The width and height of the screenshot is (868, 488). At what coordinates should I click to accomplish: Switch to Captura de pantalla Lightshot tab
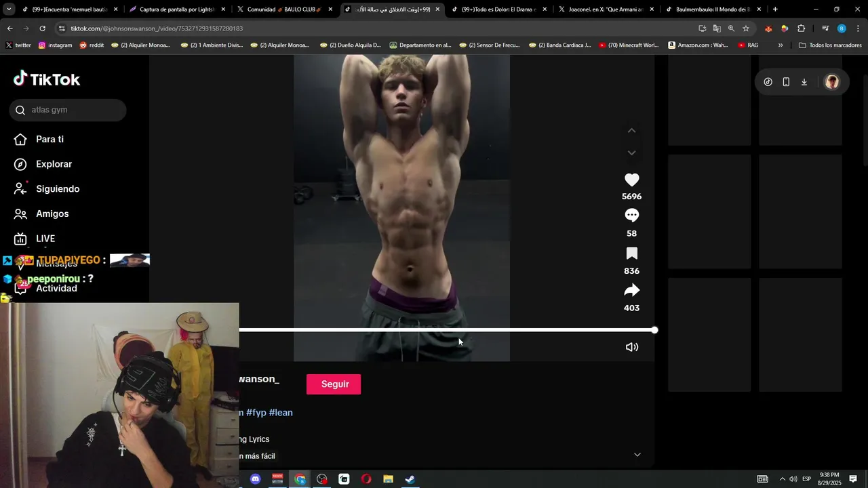pyautogui.click(x=178, y=9)
